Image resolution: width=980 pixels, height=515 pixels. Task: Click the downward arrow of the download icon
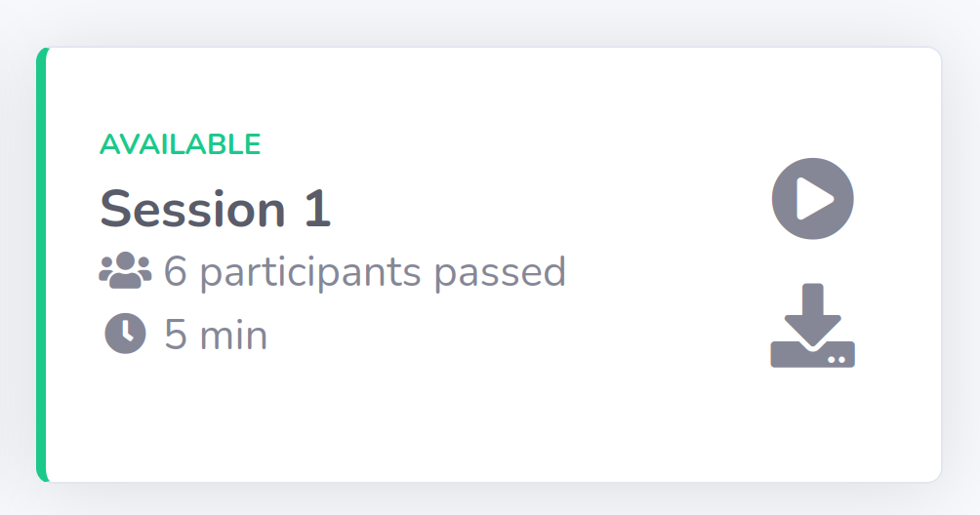(812, 312)
